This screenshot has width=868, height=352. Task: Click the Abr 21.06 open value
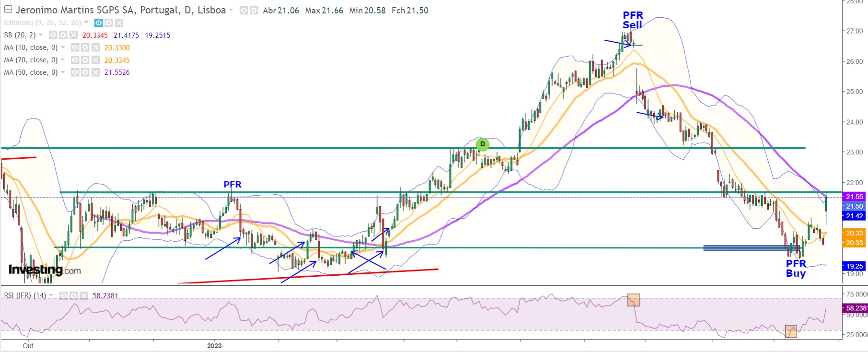(x=281, y=10)
